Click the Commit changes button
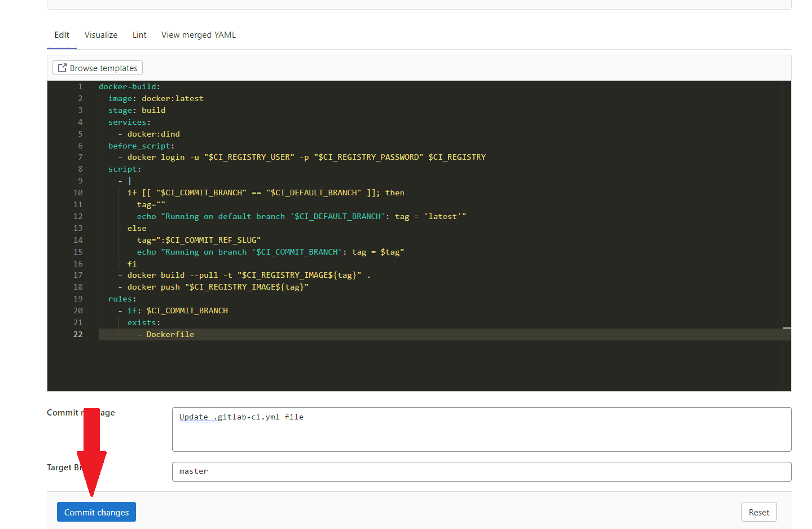 coord(96,512)
